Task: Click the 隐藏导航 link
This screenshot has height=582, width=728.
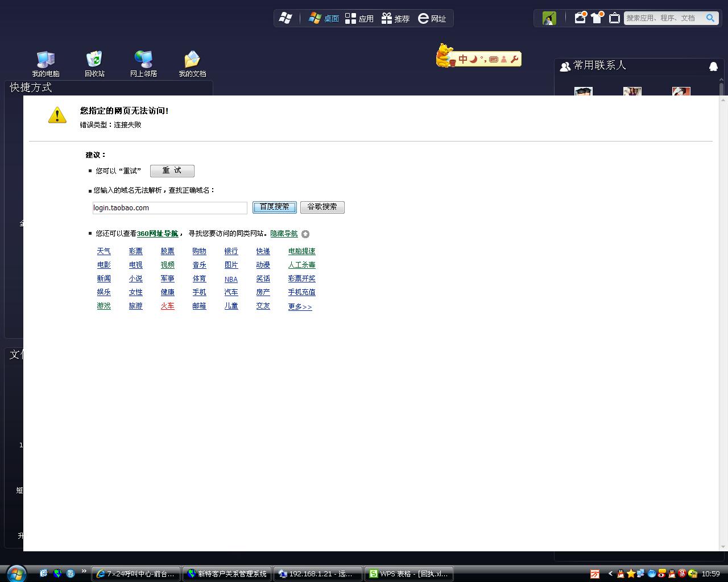Action: click(284, 234)
